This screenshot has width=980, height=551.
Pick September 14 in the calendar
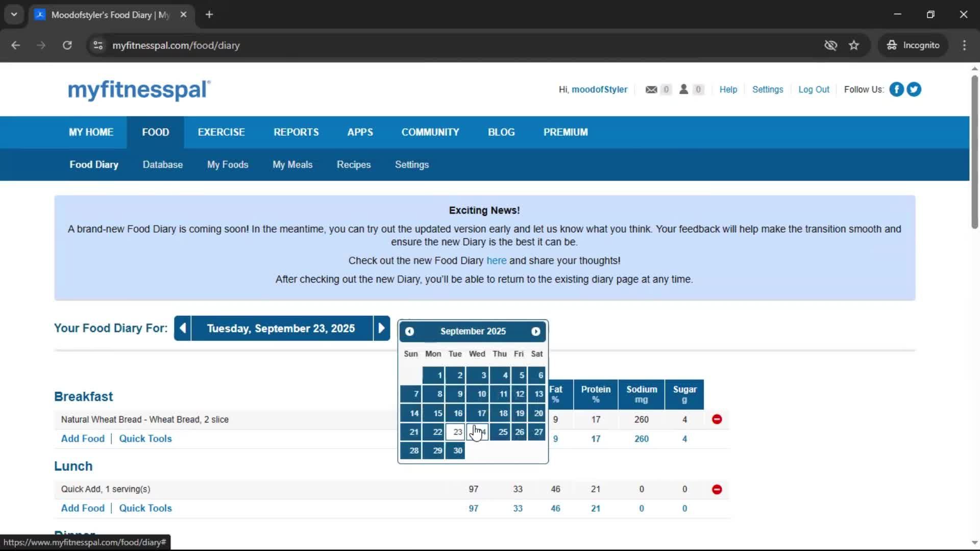pyautogui.click(x=411, y=413)
